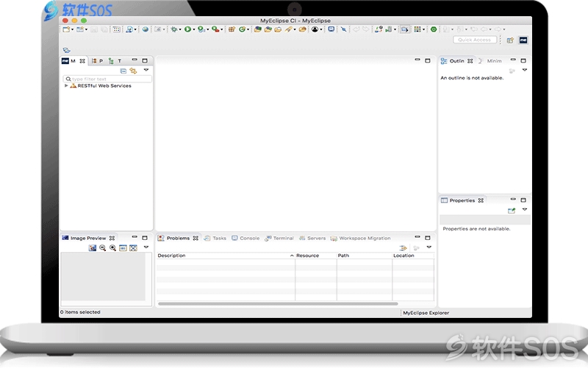Click the first Image Preview toolbar icon
Viewport: 588px width, 368px height.
pyautogui.click(x=93, y=248)
